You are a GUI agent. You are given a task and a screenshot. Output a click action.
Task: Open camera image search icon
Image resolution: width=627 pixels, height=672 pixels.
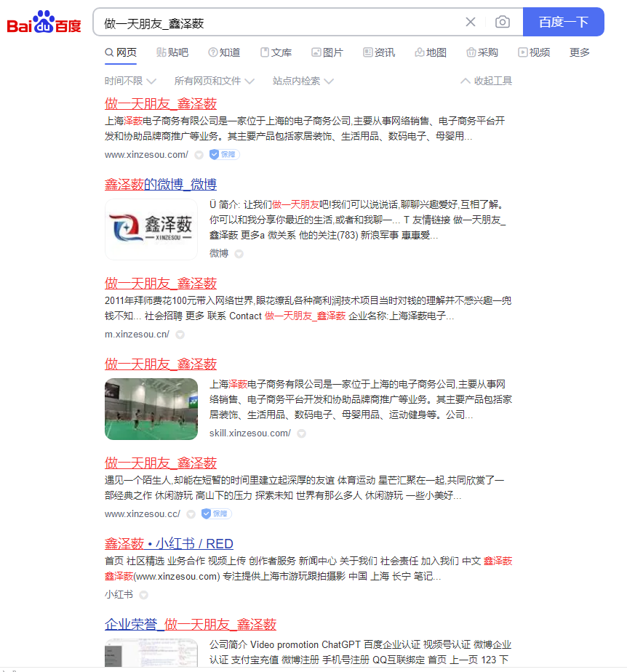tap(503, 22)
